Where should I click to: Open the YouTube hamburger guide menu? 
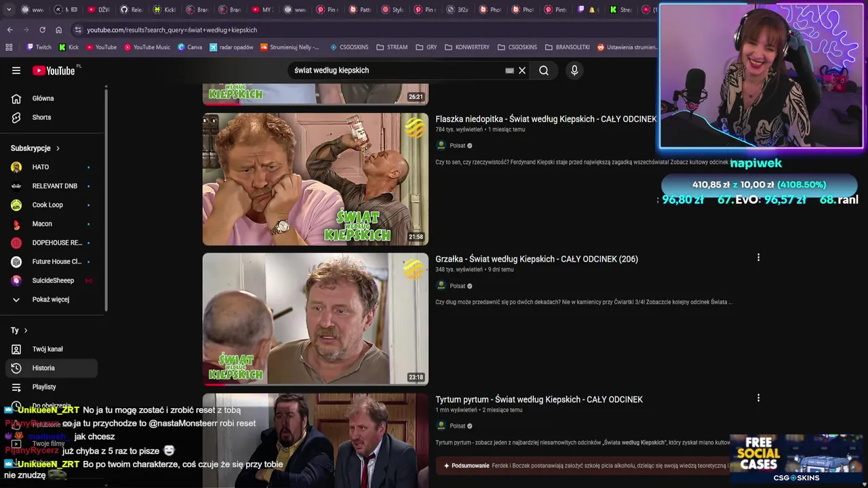pos(16,70)
